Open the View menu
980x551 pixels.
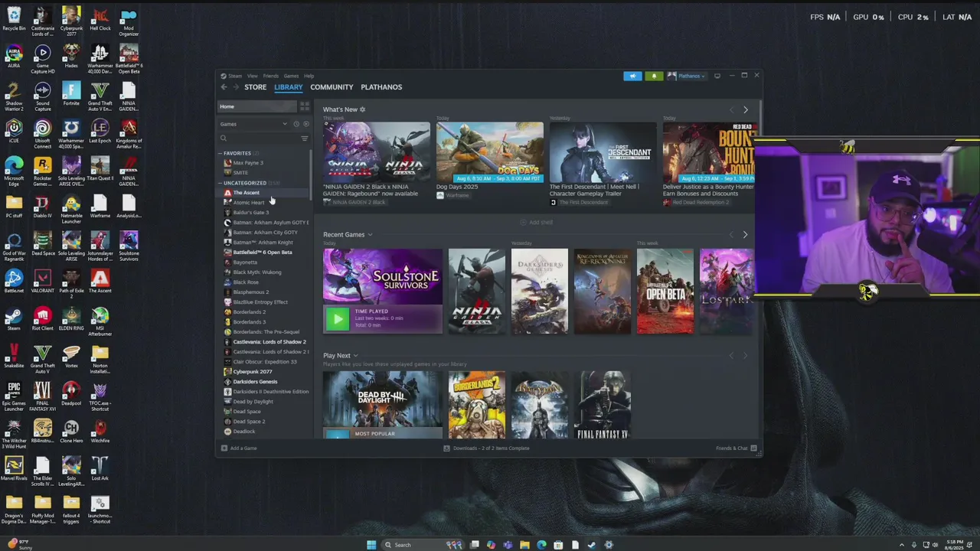(x=252, y=76)
